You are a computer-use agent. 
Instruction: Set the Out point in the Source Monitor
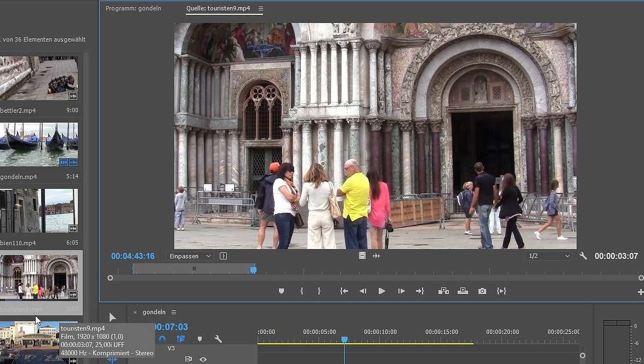coord(319,291)
